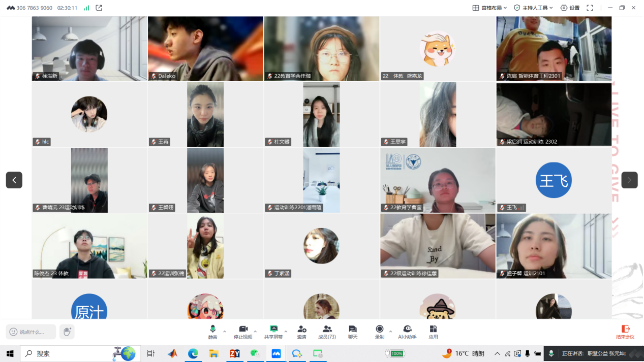Mute the microphone (静音)
The image size is (644, 362).
tap(212, 331)
